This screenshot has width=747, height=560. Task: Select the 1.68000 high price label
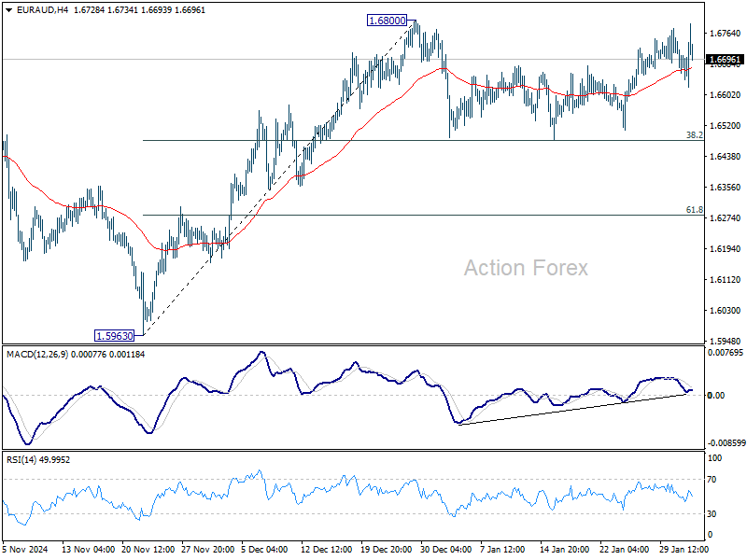[x=388, y=21]
